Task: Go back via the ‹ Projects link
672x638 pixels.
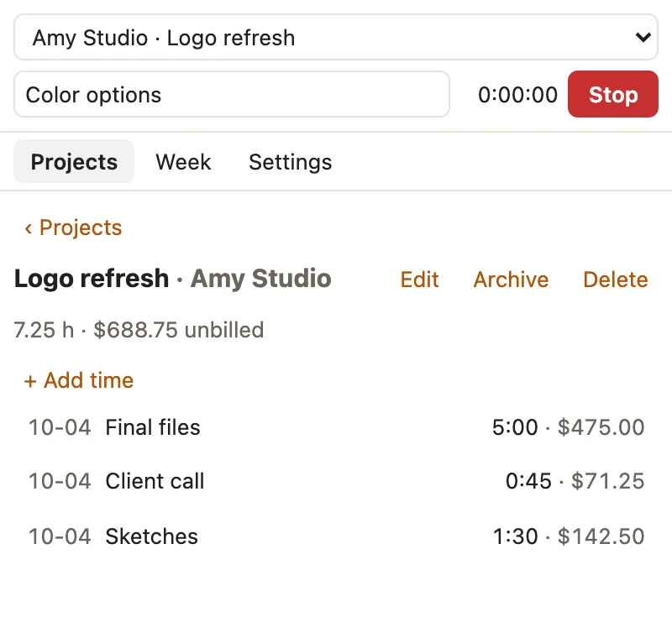Action: coord(73,227)
